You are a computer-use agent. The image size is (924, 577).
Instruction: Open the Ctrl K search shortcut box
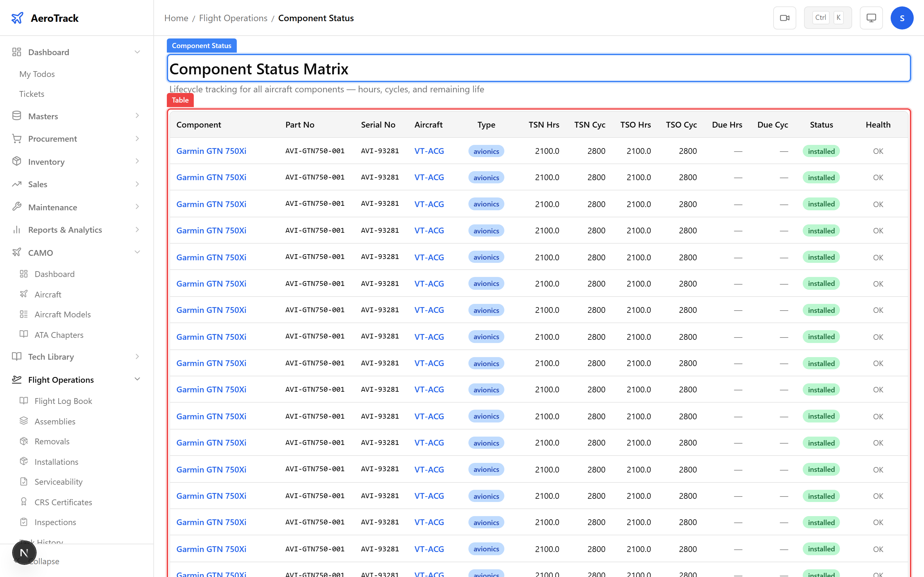[828, 17]
